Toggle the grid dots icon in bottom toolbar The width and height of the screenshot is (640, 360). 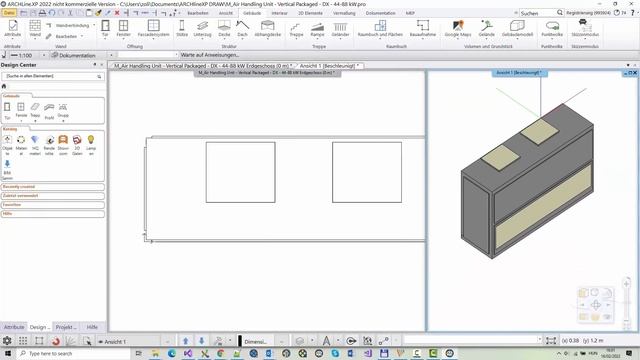23,341
